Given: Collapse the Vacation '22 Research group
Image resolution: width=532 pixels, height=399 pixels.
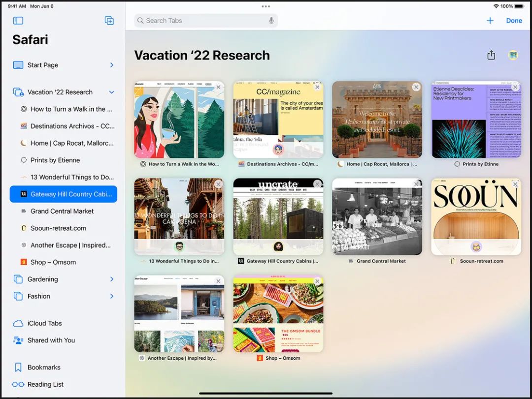Looking at the screenshot, I should [x=112, y=92].
